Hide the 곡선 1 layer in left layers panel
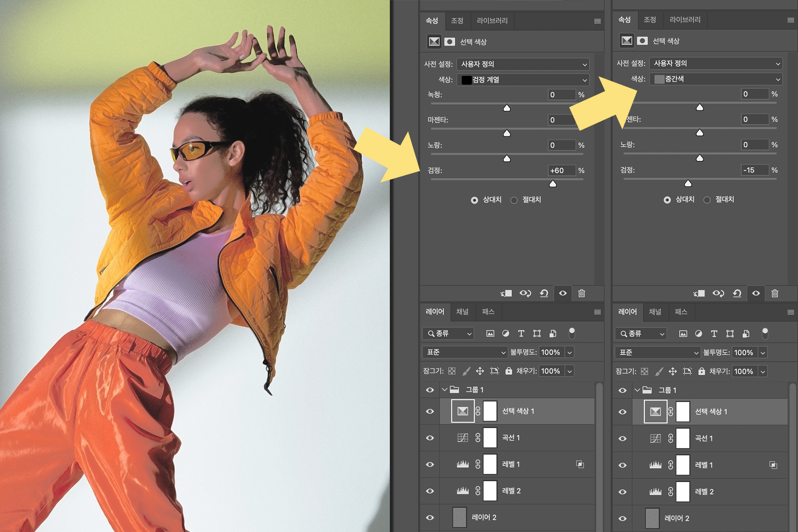Viewport: 798px width, 532px height. [x=430, y=438]
